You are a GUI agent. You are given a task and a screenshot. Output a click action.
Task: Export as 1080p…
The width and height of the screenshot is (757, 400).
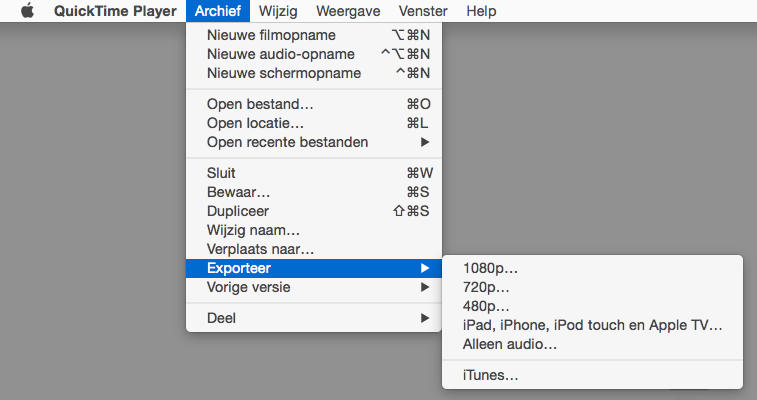592,268
